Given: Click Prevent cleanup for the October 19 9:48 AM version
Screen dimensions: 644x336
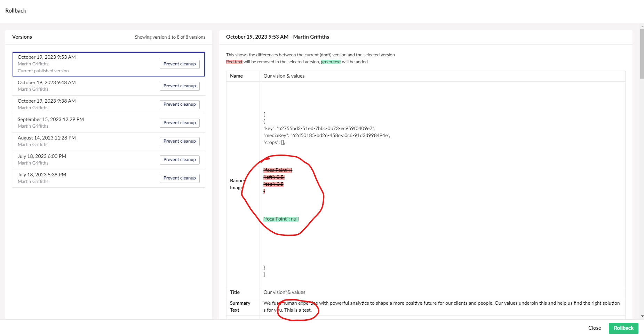Looking at the screenshot, I should [180, 86].
